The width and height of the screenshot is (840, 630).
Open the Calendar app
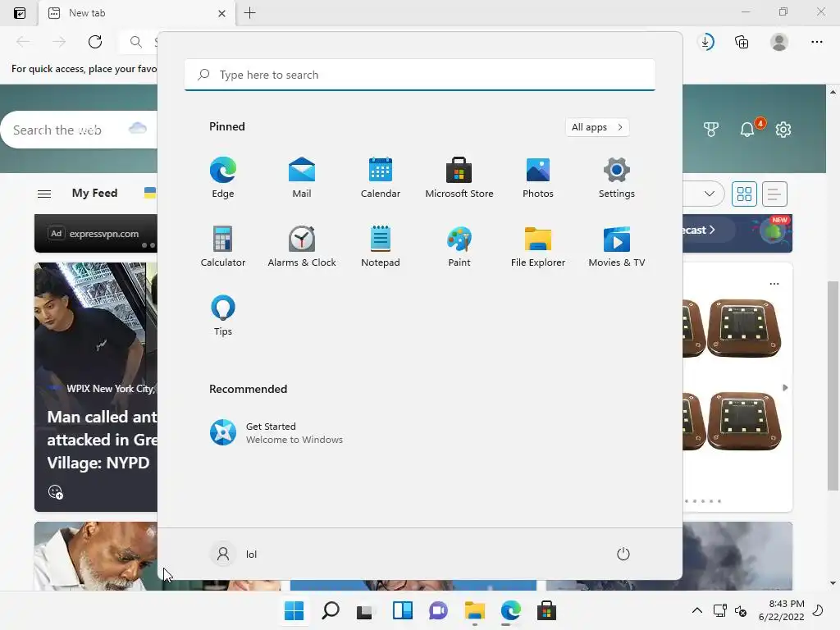point(381,178)
